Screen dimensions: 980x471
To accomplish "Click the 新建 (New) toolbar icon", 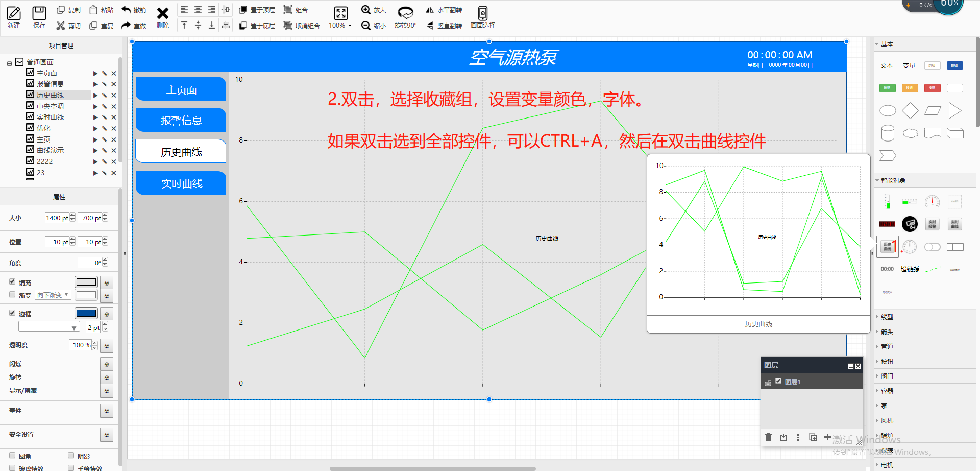I will click(14, 17).
